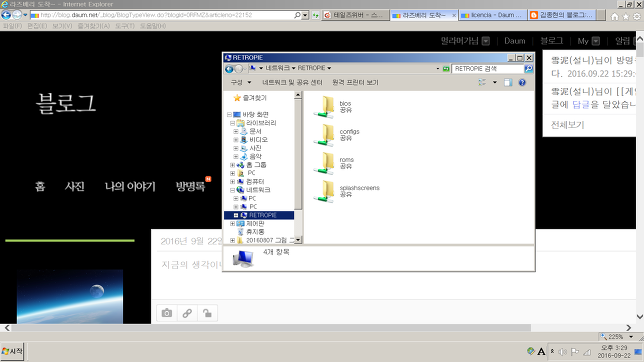Open the 도구 menu in Internet Explorer
Screen dimensions: 644x362
125,26
